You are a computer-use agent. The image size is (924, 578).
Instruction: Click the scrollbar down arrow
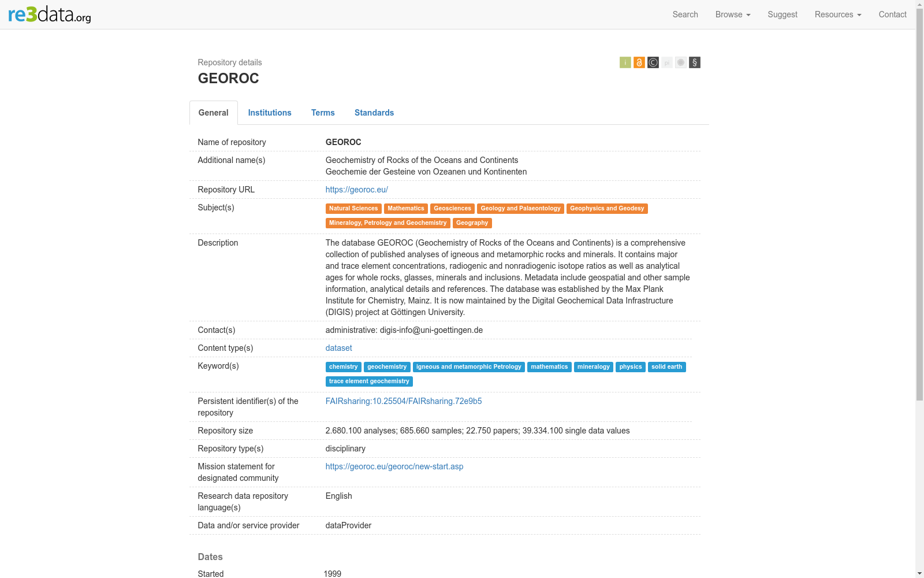[x=919, y=573]
